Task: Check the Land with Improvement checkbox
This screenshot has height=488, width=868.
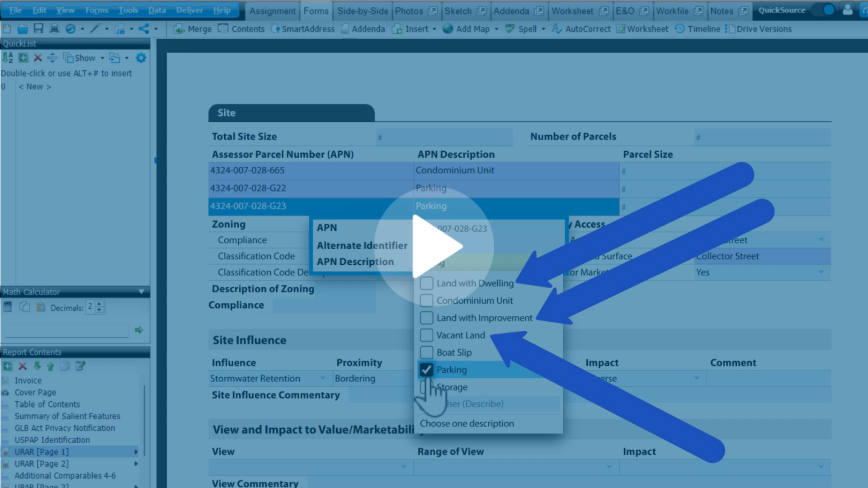Action: (x=426, y=318)
